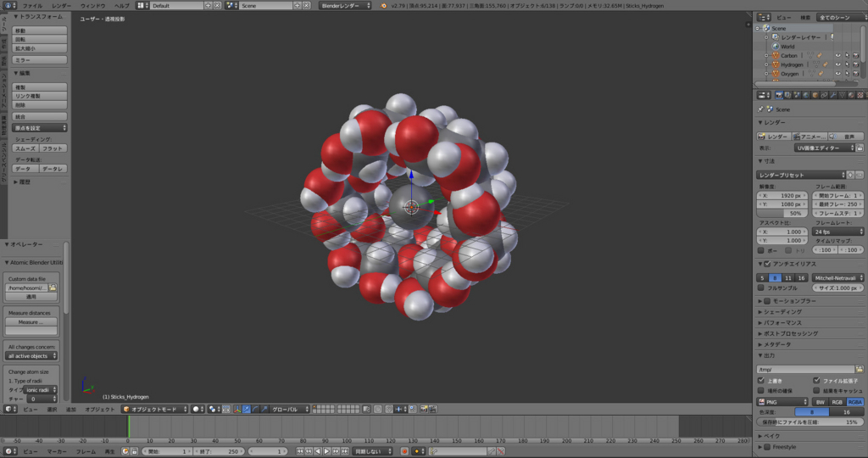Hide the Hydrogen object with eye icon
Viewport: 868px width, 458px height.
(x=837, y=64)
